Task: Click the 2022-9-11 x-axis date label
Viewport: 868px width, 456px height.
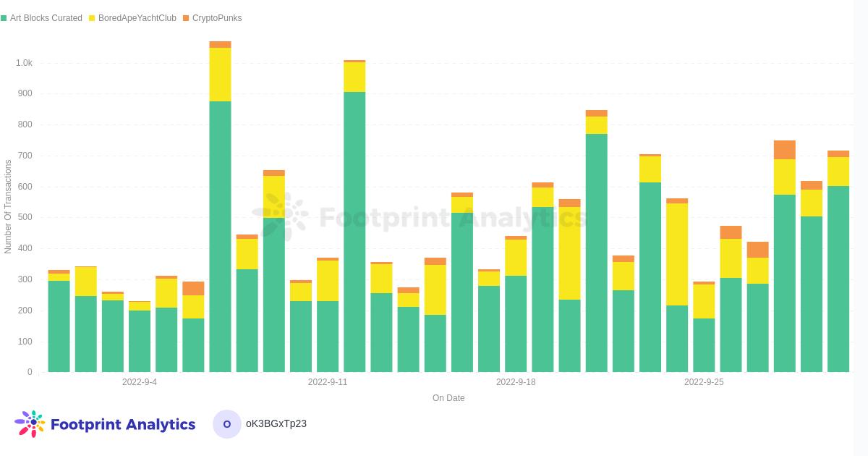Action: [x=328, y=382]
